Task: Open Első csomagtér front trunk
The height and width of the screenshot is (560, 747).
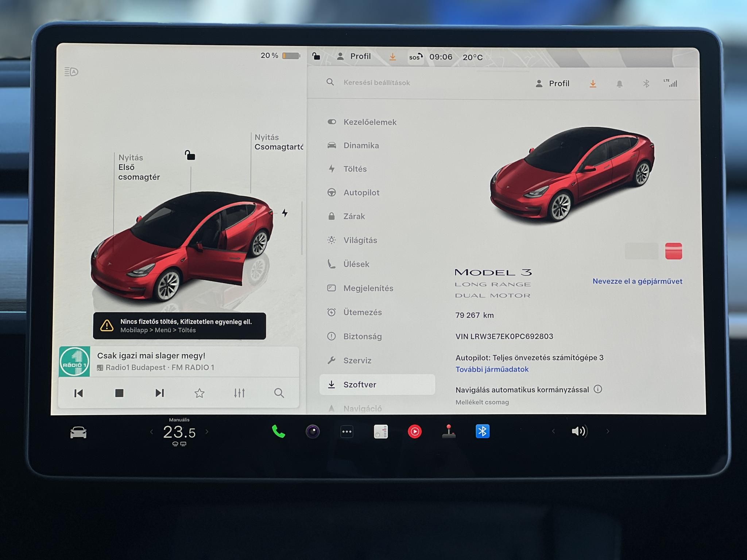Action: [139, 167]
